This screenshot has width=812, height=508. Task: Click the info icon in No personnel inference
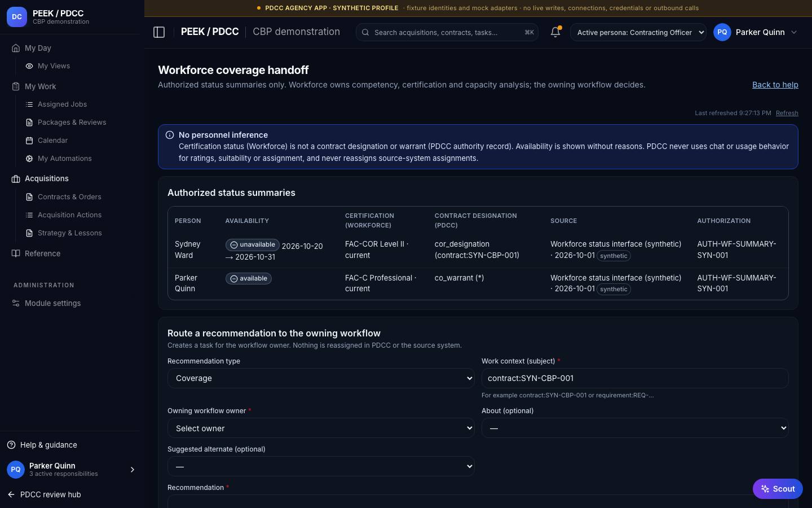(170, 135)
